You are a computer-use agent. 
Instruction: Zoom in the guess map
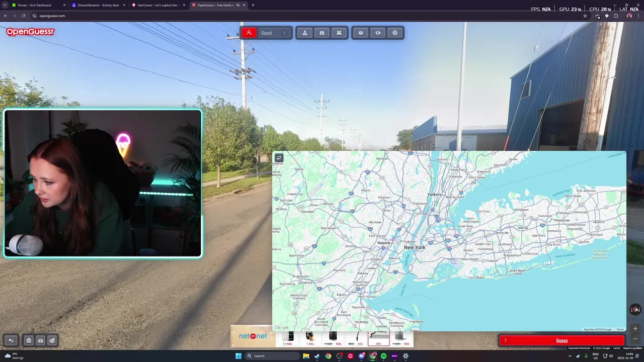[635, 328]
